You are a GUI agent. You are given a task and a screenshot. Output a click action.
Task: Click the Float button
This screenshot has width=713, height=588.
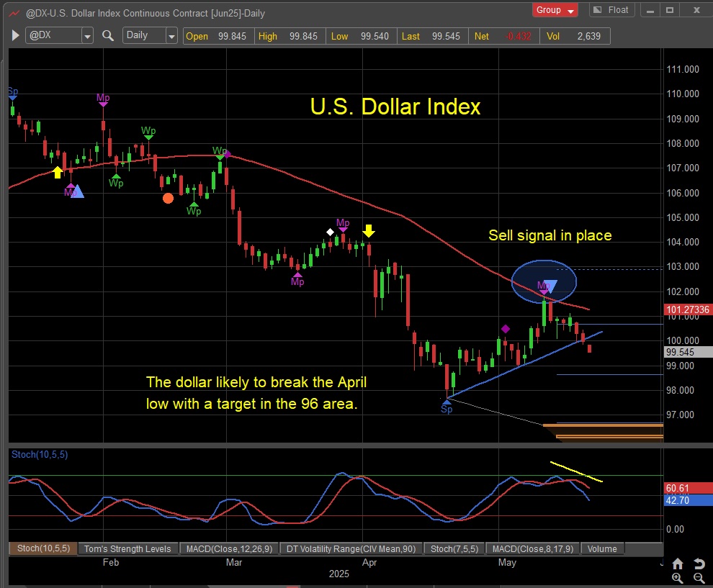[x=612, y=10]
